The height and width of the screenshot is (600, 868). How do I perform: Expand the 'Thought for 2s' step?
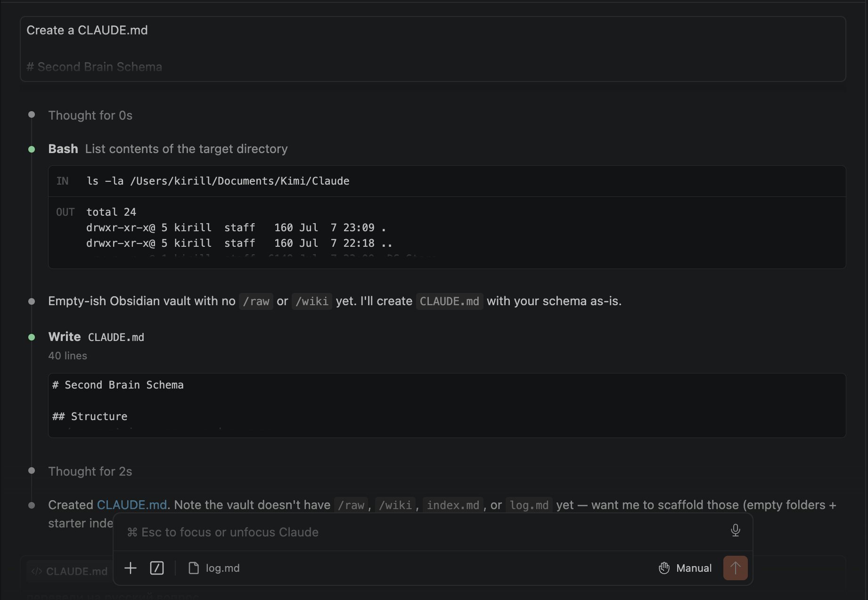(x=90, y=471)
